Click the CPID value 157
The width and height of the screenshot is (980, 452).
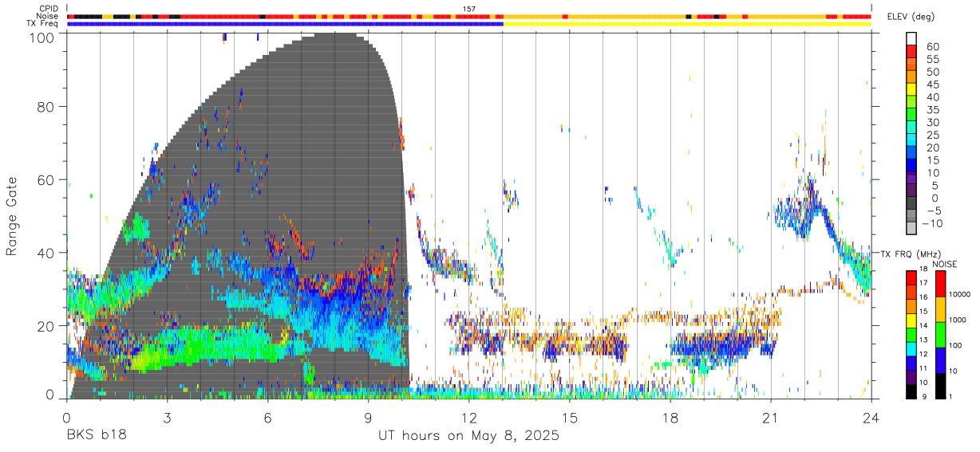click(468, 9)
